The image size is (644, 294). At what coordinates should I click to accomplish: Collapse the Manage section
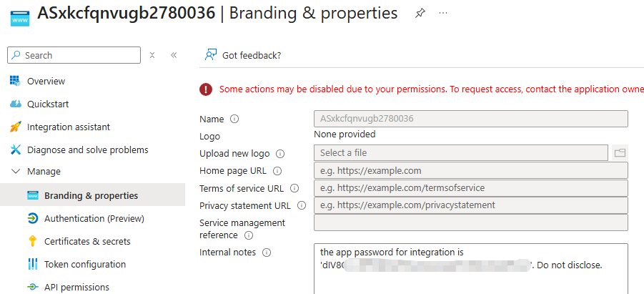click(x=15, y=172)
